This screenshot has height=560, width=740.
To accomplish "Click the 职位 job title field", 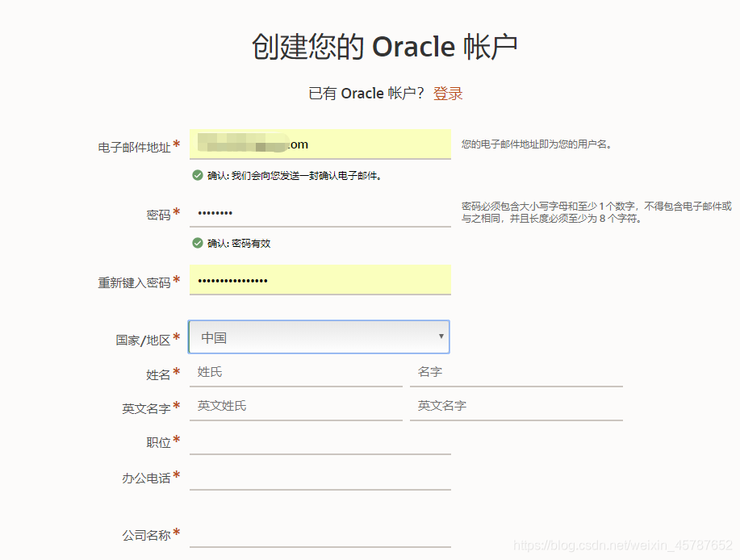I will click(320, 441).
